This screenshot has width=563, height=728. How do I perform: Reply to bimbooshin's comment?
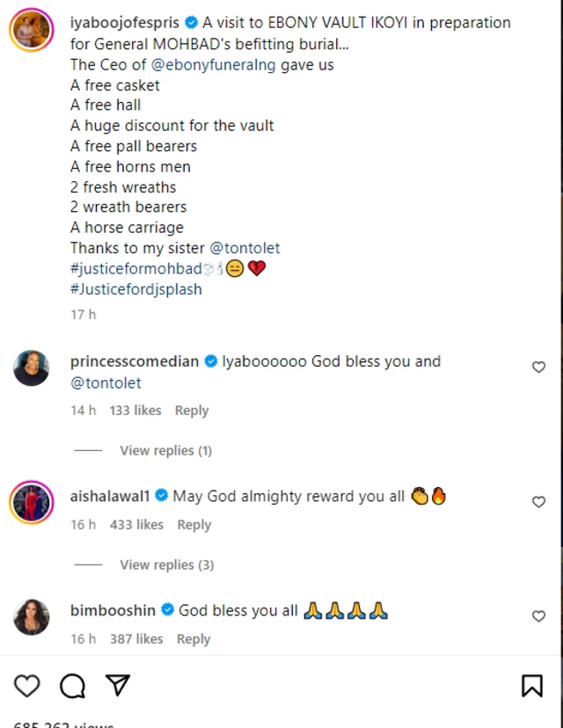(x=193, y=639)
